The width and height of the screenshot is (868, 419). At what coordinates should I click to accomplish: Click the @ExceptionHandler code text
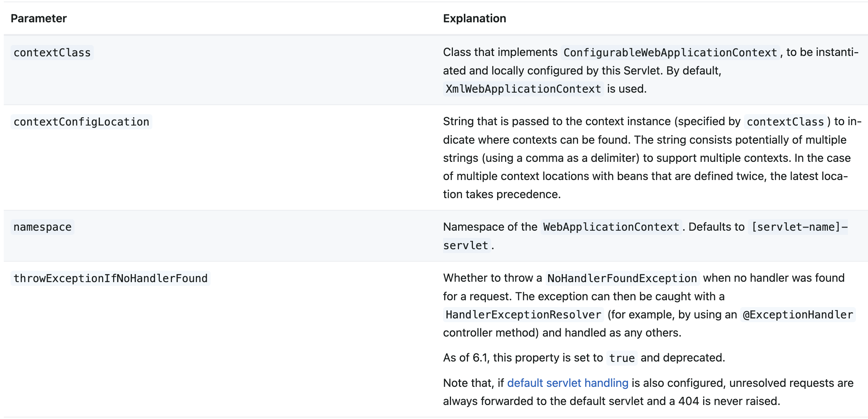tap(798, 315)
